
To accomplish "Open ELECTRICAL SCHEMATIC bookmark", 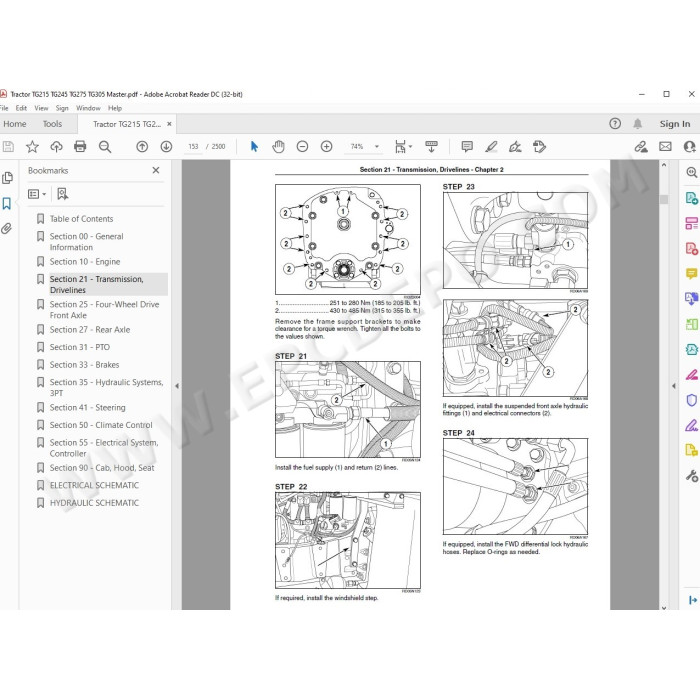I will coord(94,485).
